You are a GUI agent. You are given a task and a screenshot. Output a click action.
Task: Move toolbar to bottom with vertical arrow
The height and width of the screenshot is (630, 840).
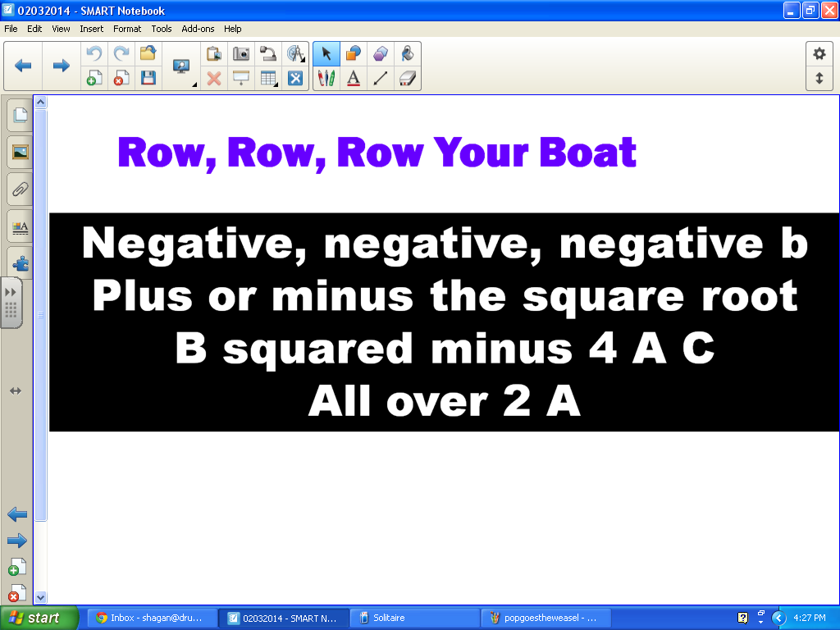[819, 78]
